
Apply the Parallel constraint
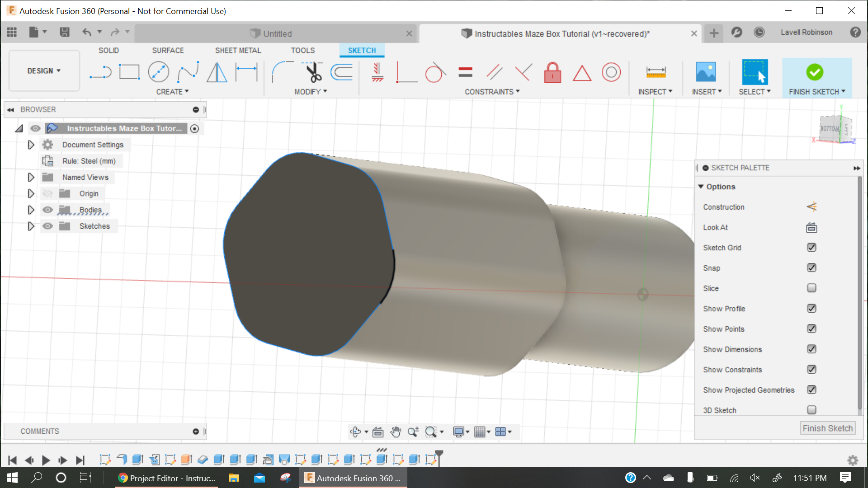495,72
